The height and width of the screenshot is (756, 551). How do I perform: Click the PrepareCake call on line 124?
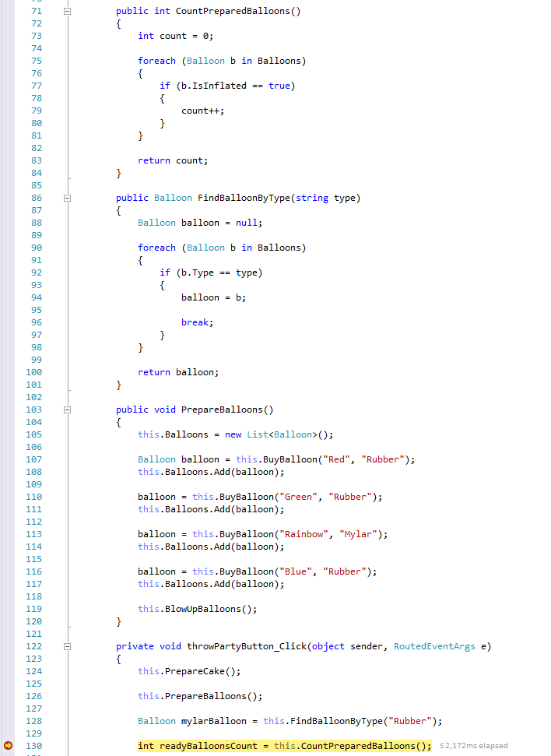195,671
